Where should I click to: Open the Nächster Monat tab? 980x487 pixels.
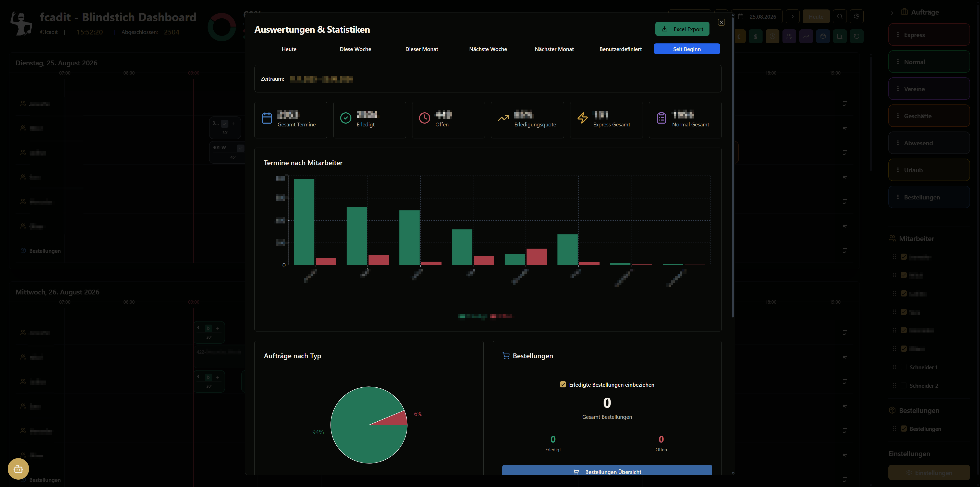(x=554, y=49)
